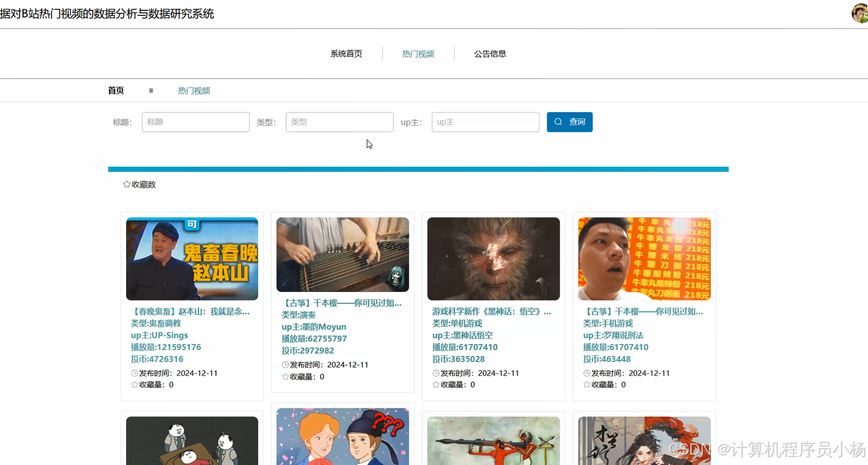The image size is (868, 465).
Task: Click 投币:3635028 text
Action: coord(458,359)
